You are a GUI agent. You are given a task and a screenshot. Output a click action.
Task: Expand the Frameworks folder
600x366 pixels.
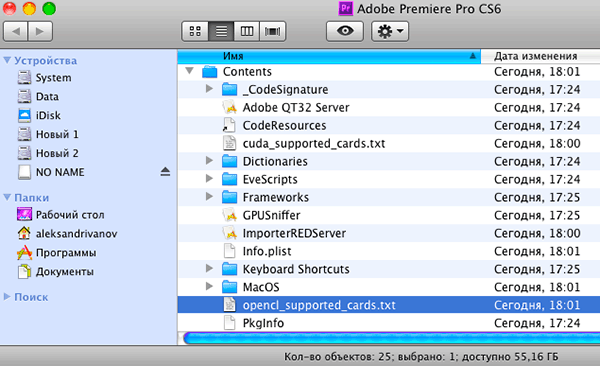click(209, 196)
